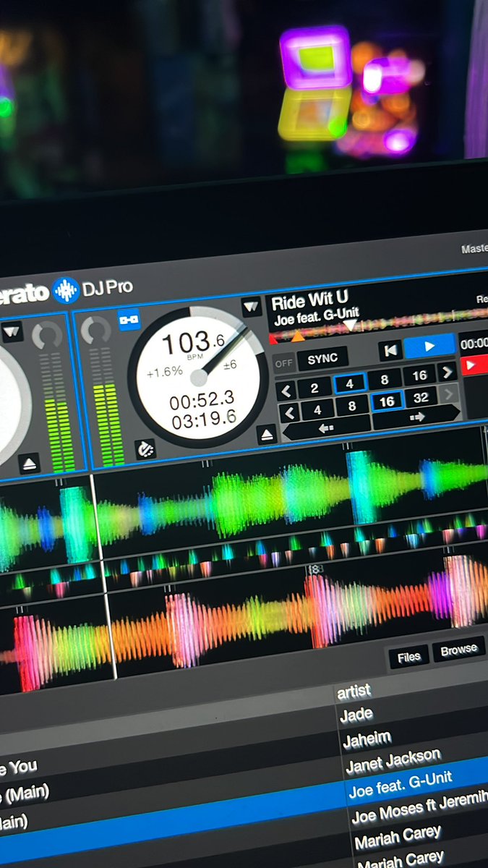Eject track from the right deck
This screenshot has height=868, width=488.
click(x=267, y=435)
